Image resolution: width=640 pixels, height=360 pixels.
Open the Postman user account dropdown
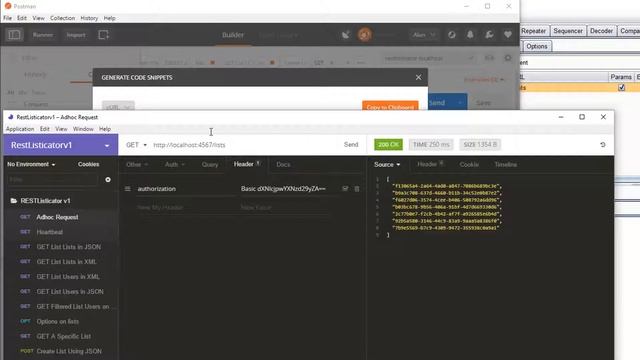tap(424, 35)
